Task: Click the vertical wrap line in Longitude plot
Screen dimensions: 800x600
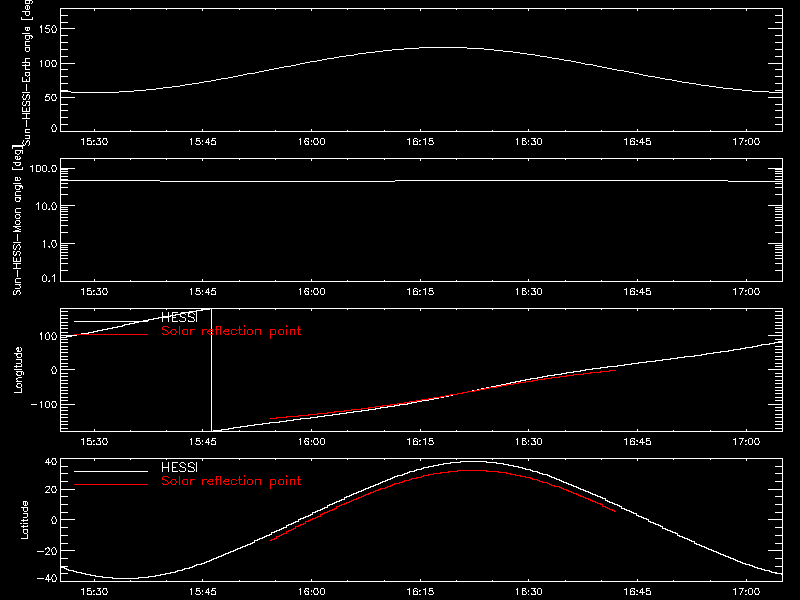Action: 211,370
